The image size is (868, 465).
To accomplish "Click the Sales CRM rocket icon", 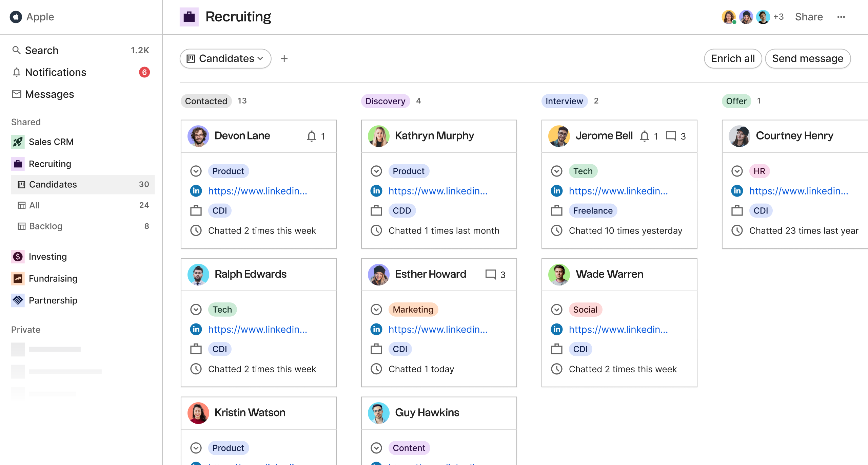I will tap(18, 142).
